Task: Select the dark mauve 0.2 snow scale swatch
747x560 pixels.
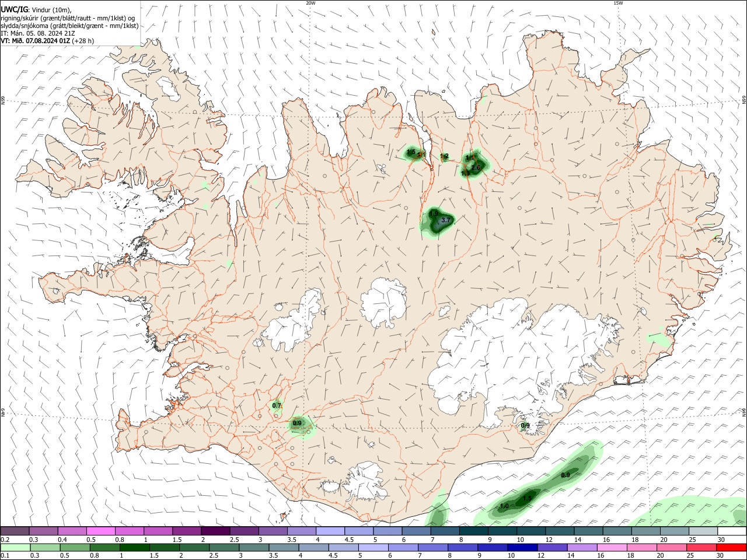Action: coord(15,531)
